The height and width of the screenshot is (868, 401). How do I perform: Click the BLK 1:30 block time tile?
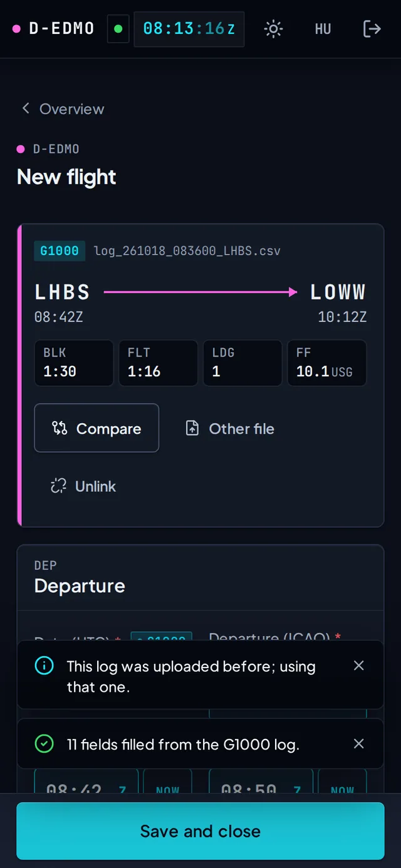click(74, 363)
